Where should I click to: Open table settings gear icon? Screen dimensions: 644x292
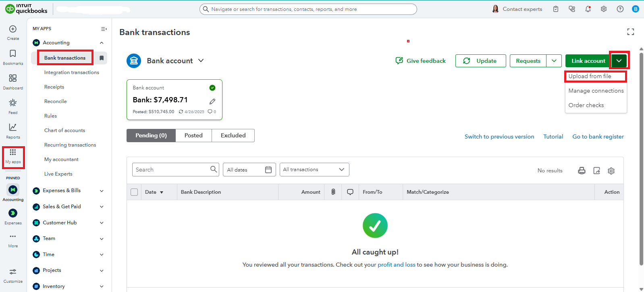611,171
